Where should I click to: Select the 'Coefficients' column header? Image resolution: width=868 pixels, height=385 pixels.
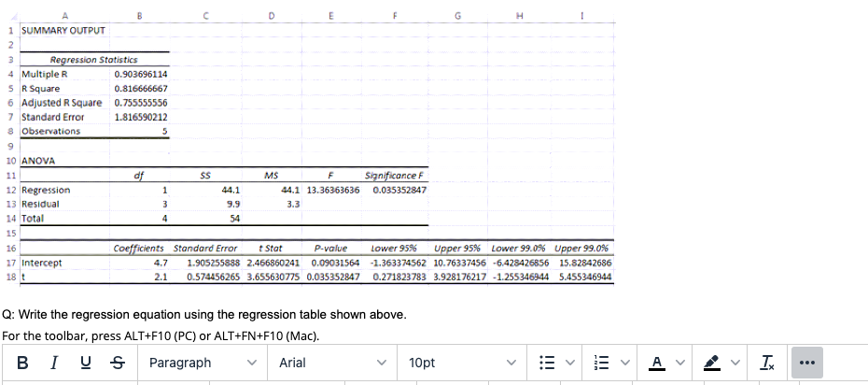[139, 249]
